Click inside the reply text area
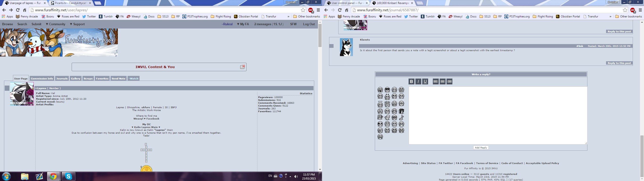Viewport: 644px width, 181px height. click(498, 115)
